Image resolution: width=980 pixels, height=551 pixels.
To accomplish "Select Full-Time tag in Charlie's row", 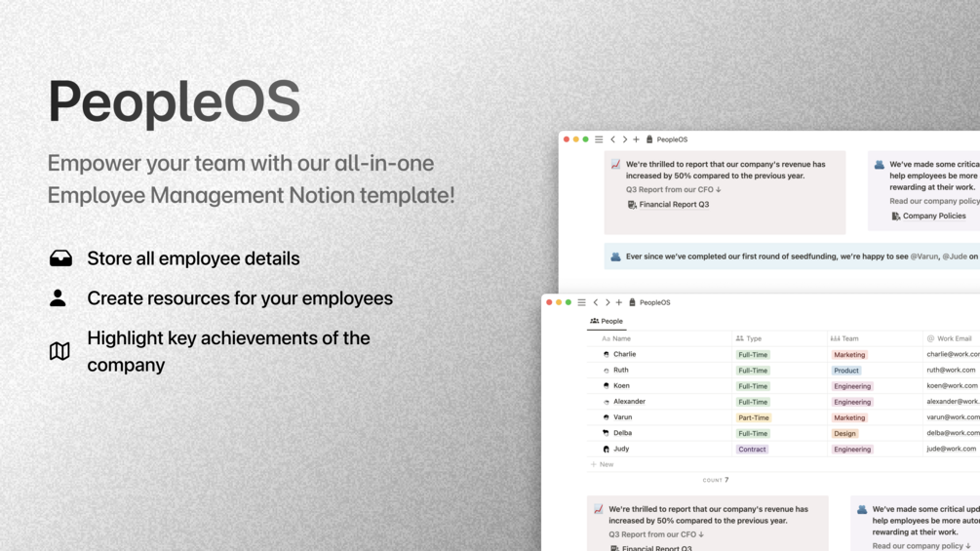I will pyautogui.click(x=753, y=355).
